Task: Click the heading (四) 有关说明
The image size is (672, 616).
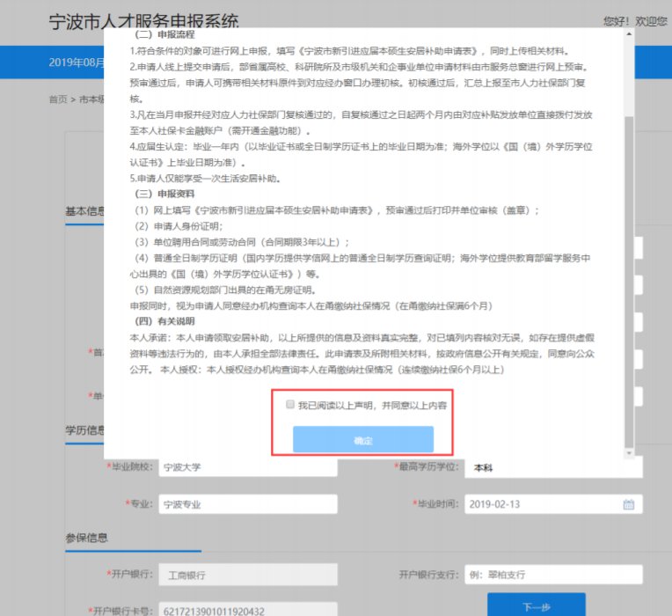Action: (x=164, y=321)
